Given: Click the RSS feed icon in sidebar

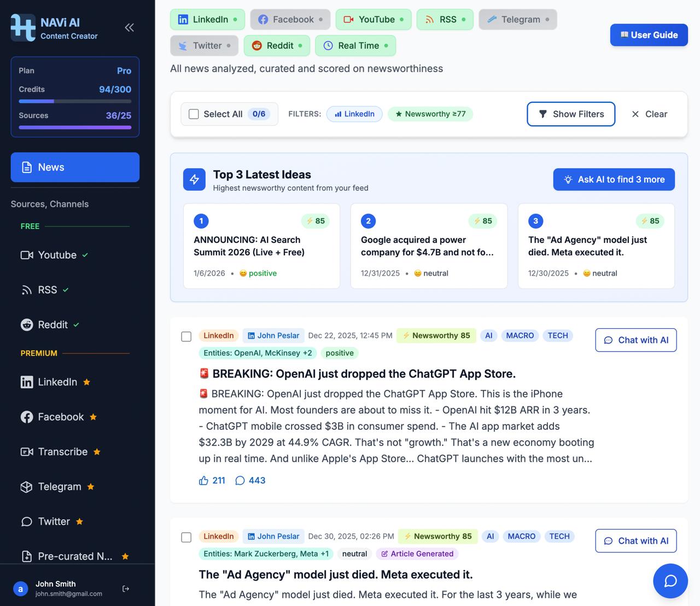Looking at the screenshot, I should 27,290.
